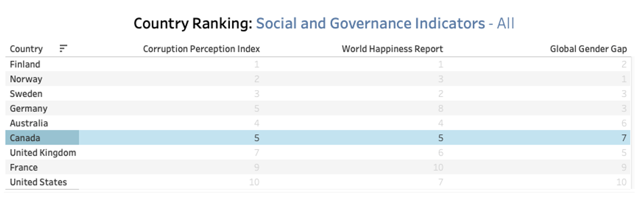
Task: Click the Corruption Perception Index column header
Action: (x=201, y=49)
